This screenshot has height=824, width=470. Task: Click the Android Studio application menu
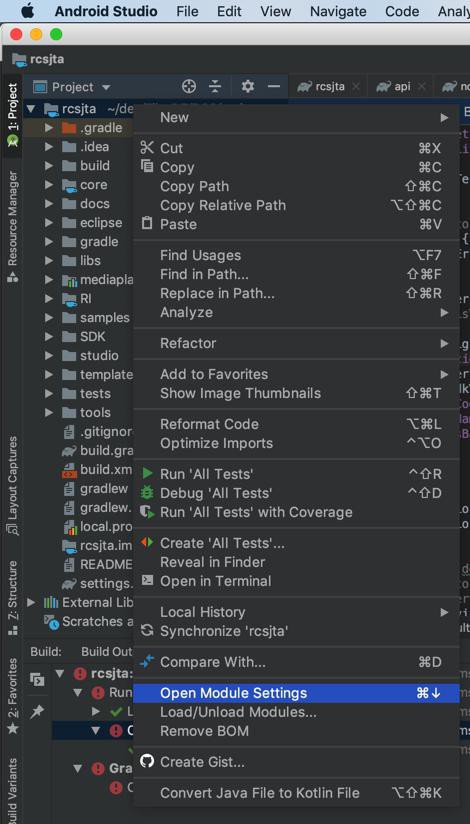[x=106, y=11]
